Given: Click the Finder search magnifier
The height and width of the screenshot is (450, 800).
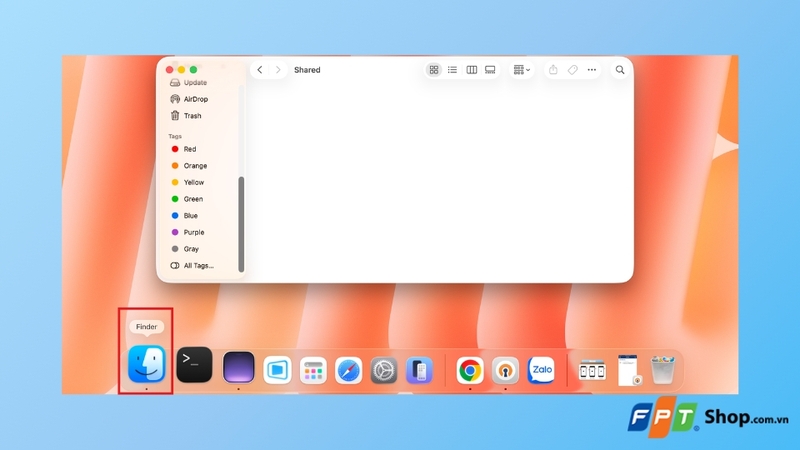Looking at the screenshot, I should (620, 70).
